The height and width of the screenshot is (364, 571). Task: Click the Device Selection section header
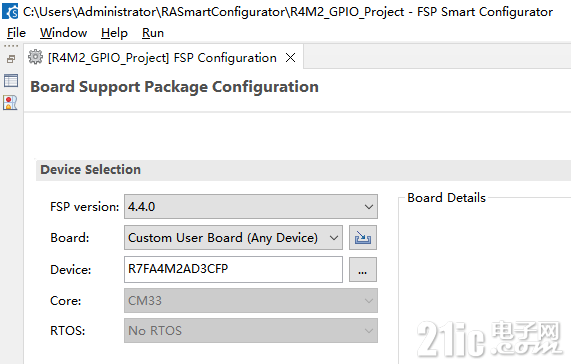(90, 170)
